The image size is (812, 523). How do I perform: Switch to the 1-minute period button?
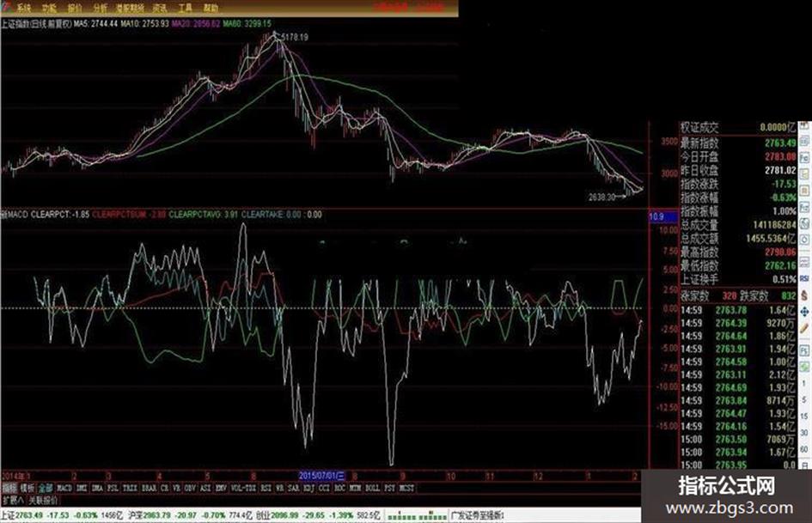pos(804,383)
